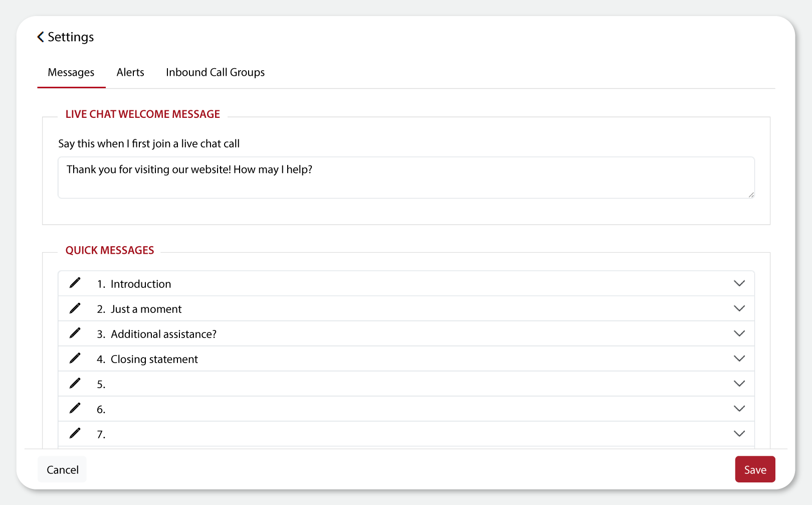Edit empty quick message number 6
This screenshot has width=812, height=505.
coord(75,408)
